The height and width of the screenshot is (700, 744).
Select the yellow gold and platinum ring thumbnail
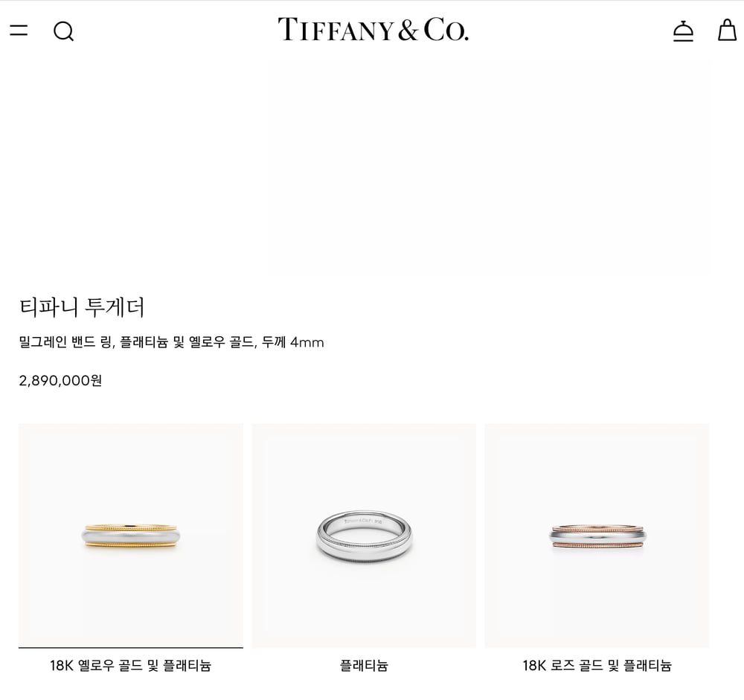[x=130, y=536]
